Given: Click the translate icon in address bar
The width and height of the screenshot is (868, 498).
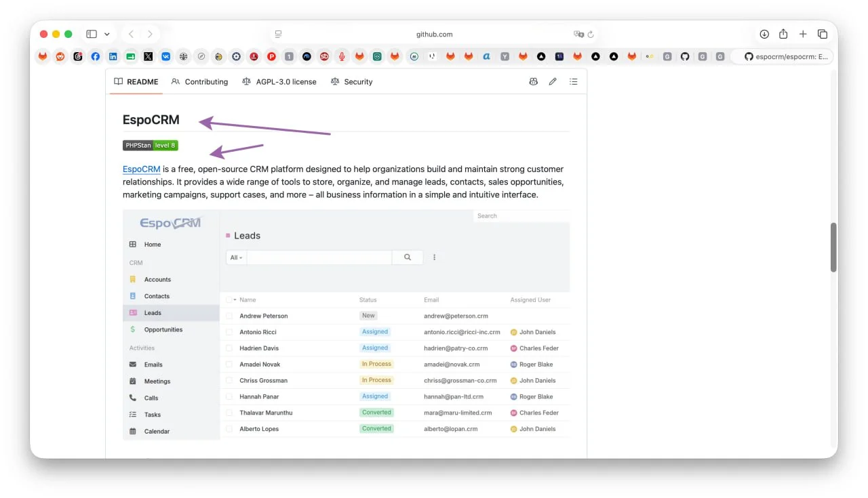Looking at the screenshot, I should (x=578, y=34).
